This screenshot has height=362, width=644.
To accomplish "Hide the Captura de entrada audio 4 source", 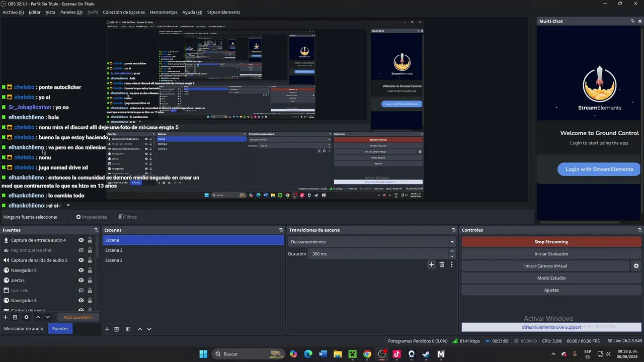I will [x=81, y=240].
